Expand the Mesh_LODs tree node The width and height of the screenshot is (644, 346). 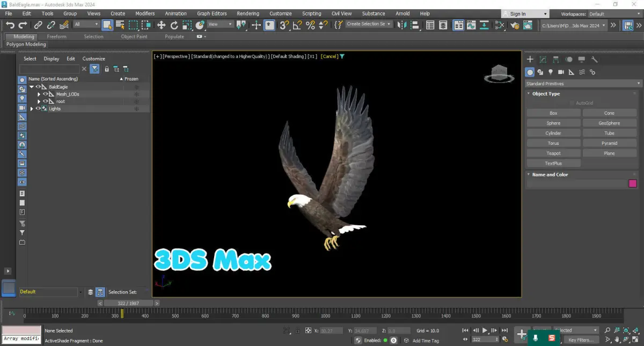point(39,94)
